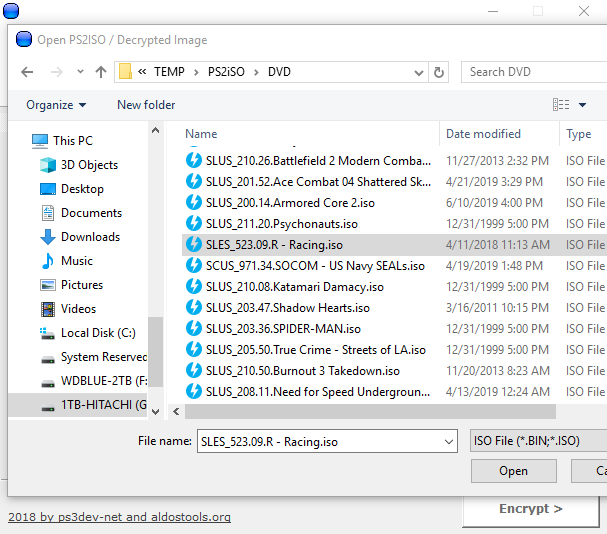Click ISO icon for Psychonauts
Viewport: 607px width, 534px height.
tap(194, 223)
